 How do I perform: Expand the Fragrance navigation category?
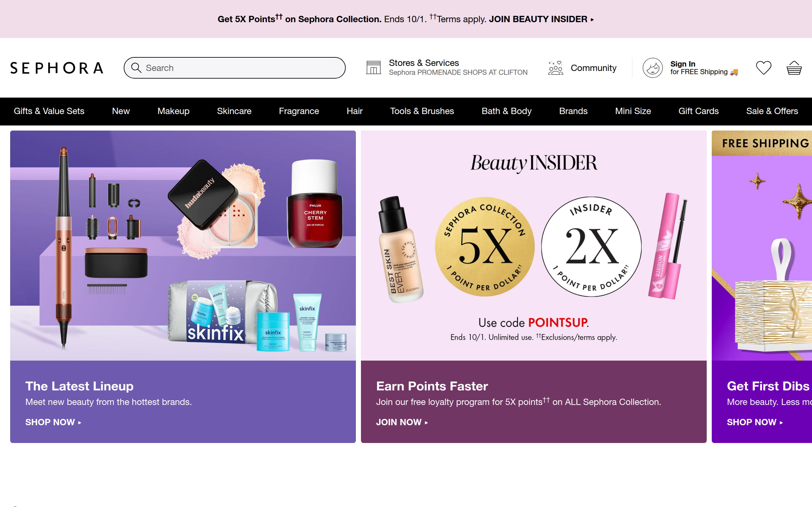coord(299,111)
